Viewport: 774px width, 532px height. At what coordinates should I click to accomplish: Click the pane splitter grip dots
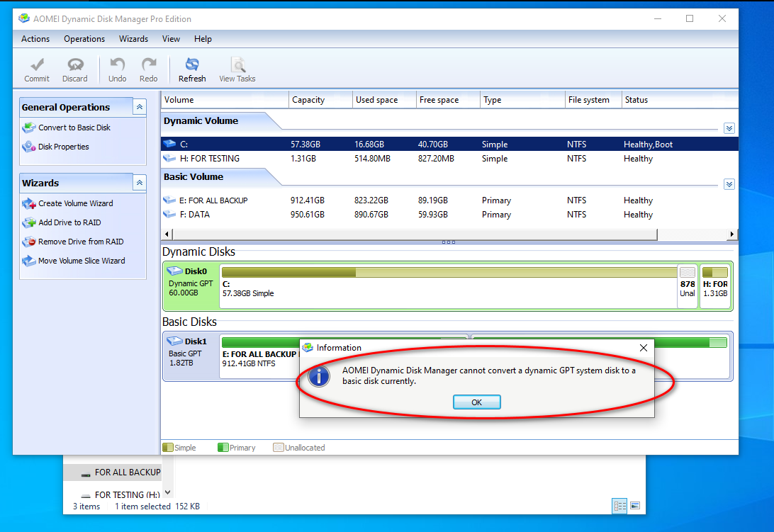449,242
